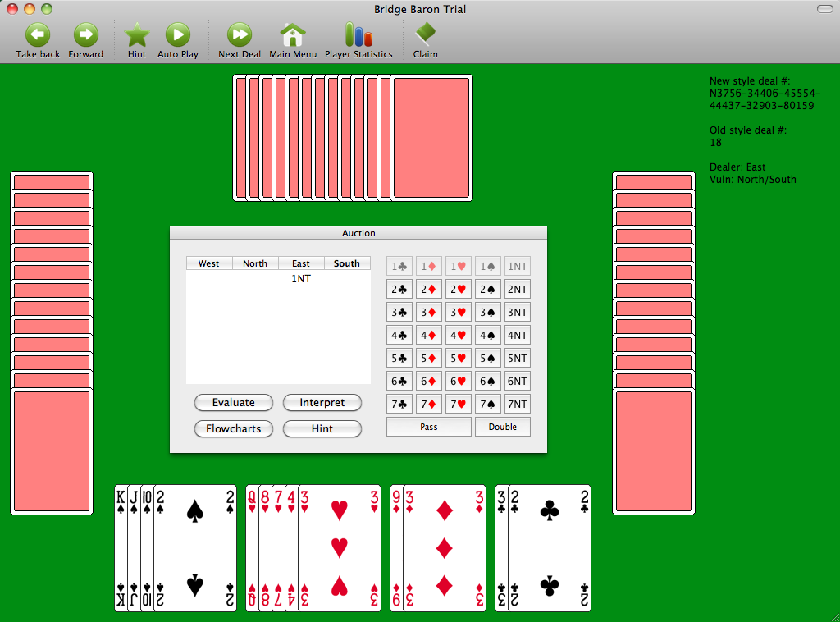Bid 7 spades
The width and height of the screenshot is (840, 622).
point(487,405)
